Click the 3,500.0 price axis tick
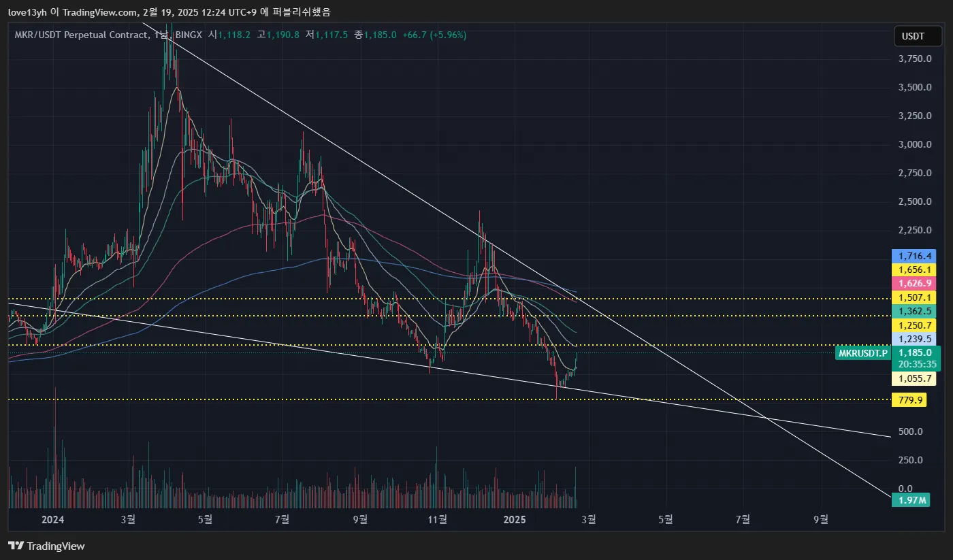Screen dimensions: 953x560 (915, 88)
